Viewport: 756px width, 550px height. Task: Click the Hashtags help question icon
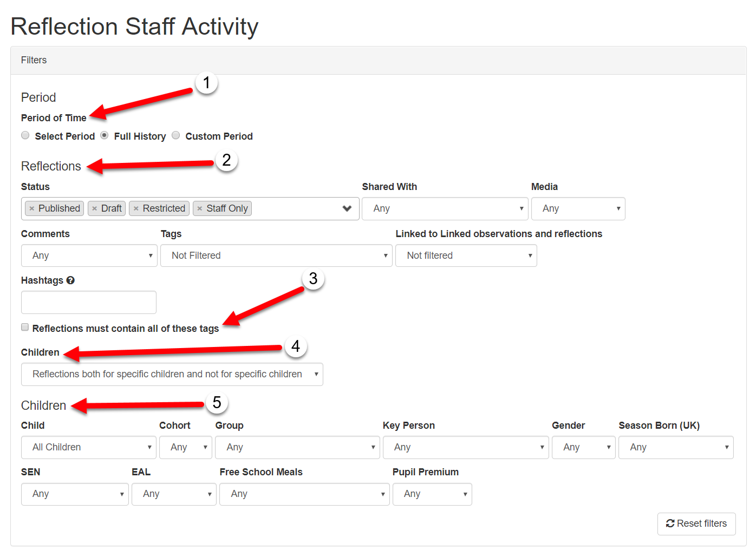70,280
